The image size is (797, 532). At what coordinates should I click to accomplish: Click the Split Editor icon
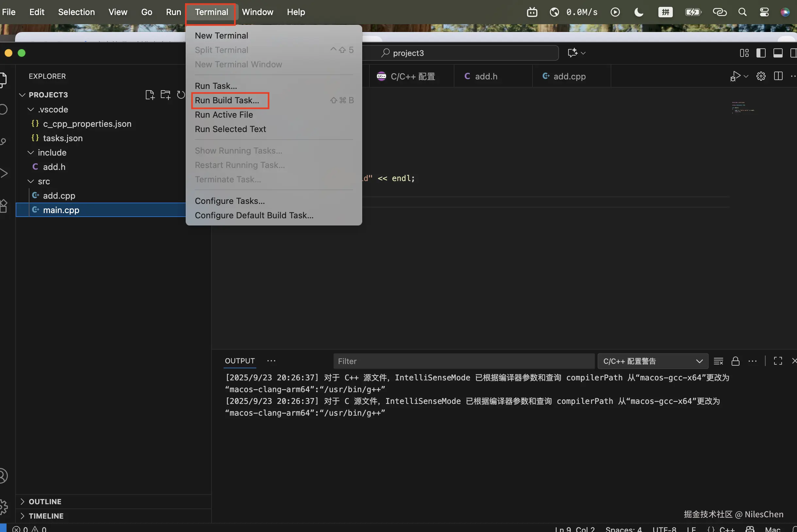coord(778,76)
